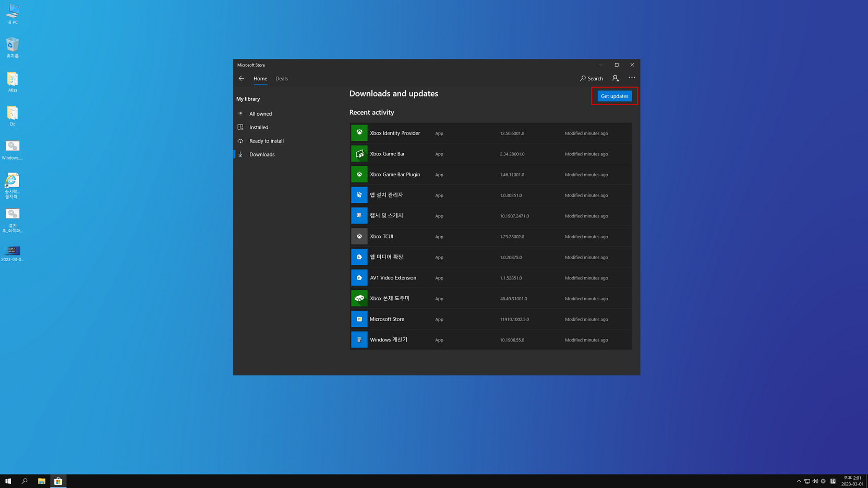Select the Etc folder icon
868x488 pixels.
click(13, 116)
